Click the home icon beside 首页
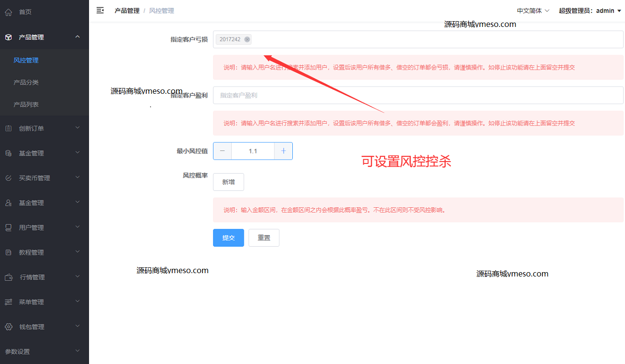 (x=8, y=12)
